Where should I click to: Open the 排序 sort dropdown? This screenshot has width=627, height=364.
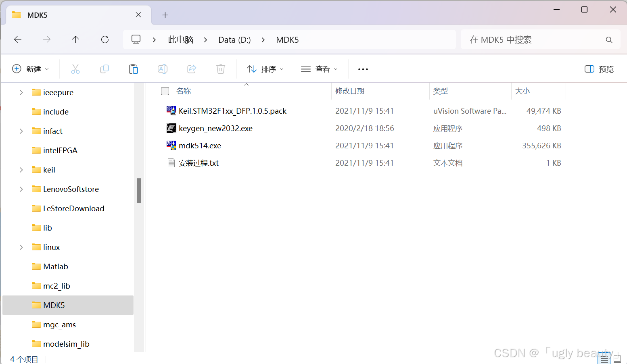[265, 69]
